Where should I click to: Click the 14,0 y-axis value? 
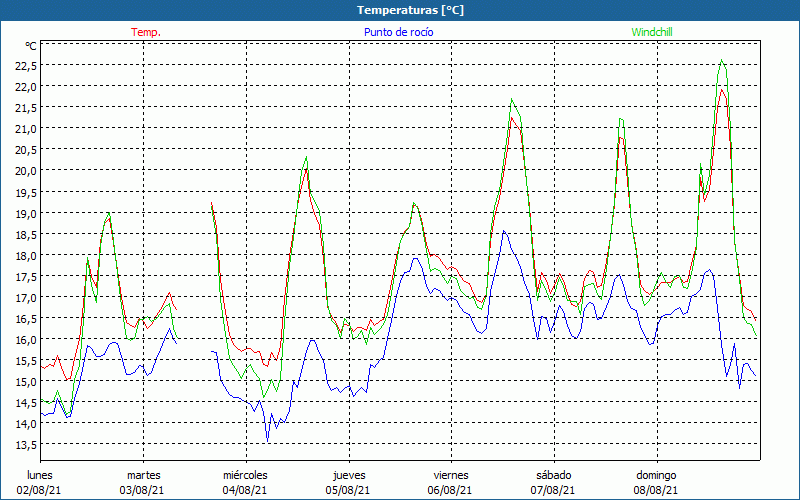[x=26, y=424]
